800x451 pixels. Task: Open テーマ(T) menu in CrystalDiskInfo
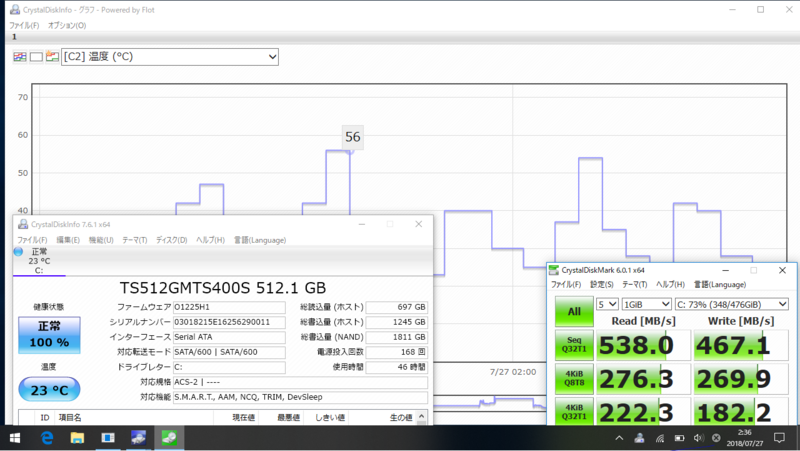134,240
